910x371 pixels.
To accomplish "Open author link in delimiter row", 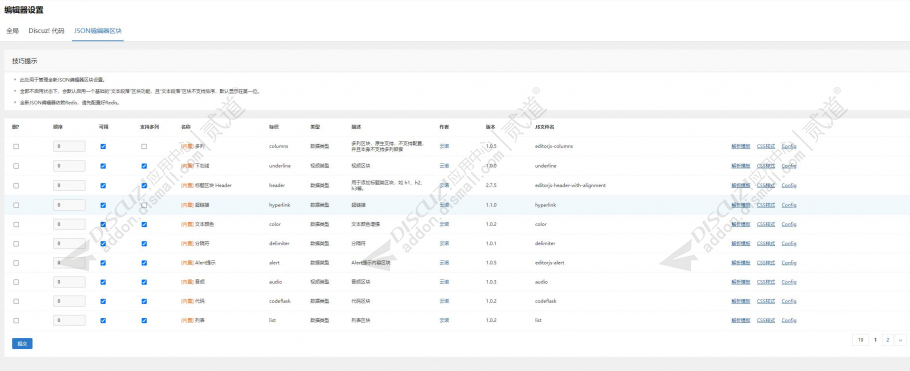I will 444,244.
